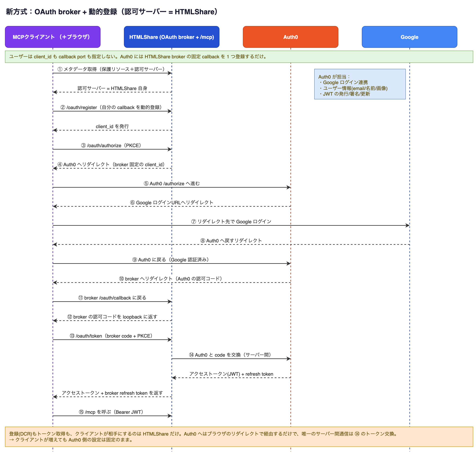The height and width of the screenshot is (455, 476).
Task: Click the title 新方式：OAuth broker + 動的登録
Action: [x=112, y=12]
